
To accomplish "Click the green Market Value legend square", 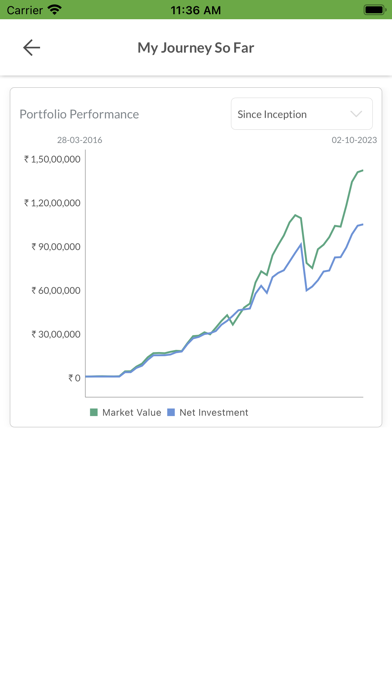I will [94, 412].
